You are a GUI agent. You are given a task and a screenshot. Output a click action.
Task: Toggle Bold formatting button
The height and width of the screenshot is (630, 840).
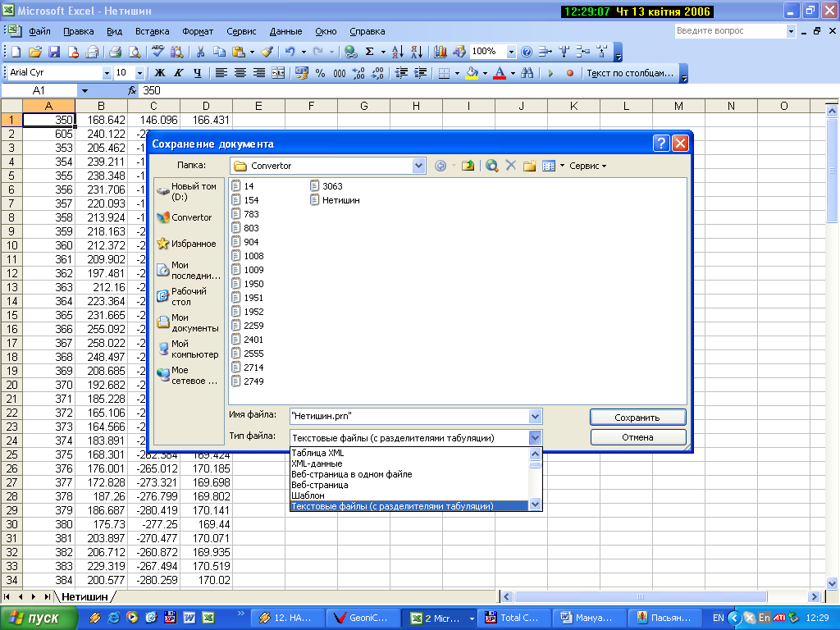(x=160, y=73)
